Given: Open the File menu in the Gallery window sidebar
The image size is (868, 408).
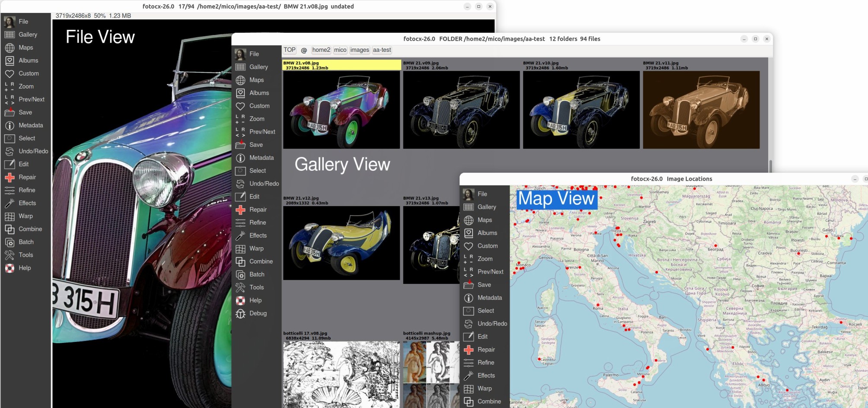Looking at the screenshot, I should pyautogui.click(x=240, y=54).
